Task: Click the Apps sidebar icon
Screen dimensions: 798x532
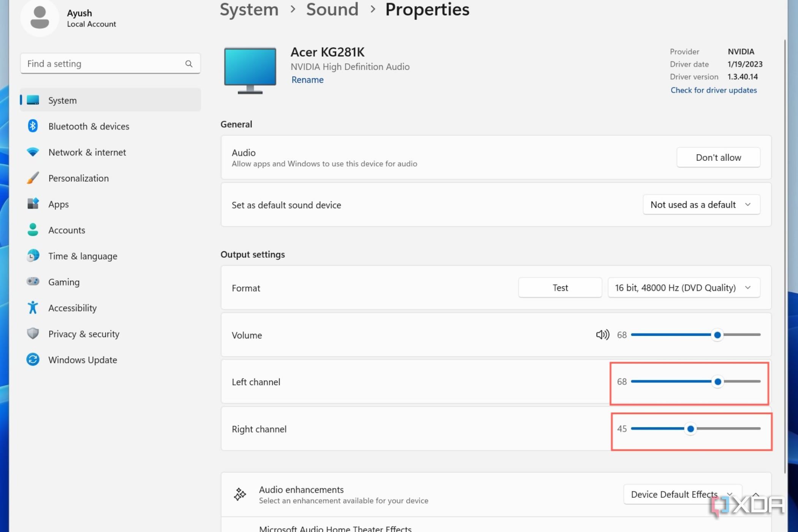Action: [33, 204]
